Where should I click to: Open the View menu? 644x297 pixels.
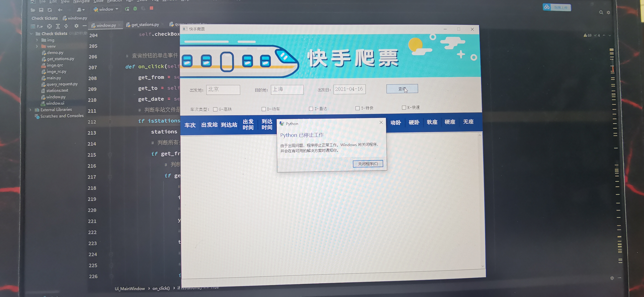[x=65, y=2]
